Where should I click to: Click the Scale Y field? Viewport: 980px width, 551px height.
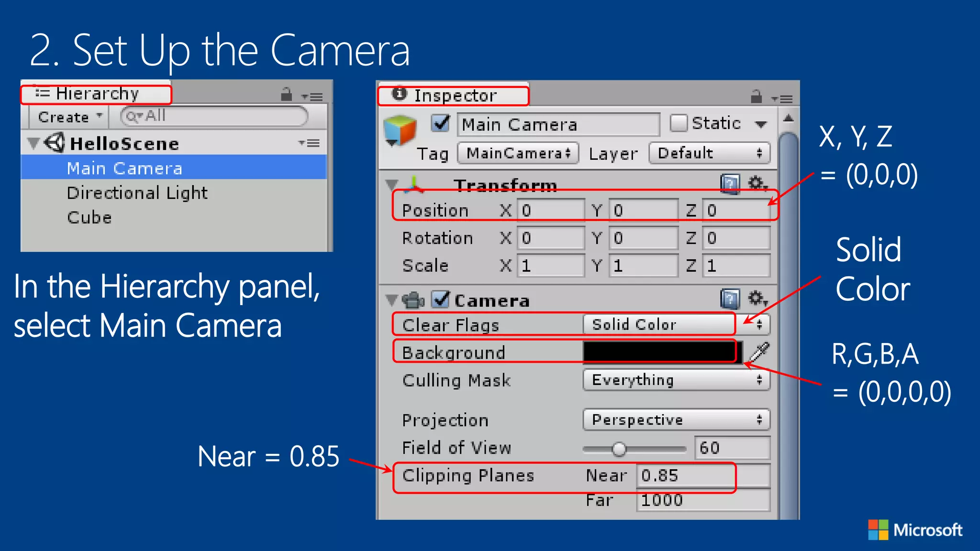pyautogui.click(x=644, y=265)
